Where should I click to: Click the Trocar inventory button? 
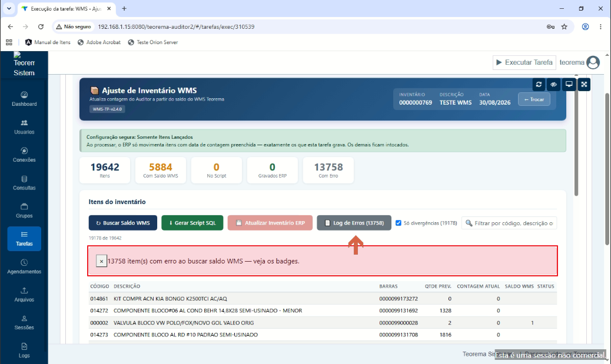tap(534, 99)
